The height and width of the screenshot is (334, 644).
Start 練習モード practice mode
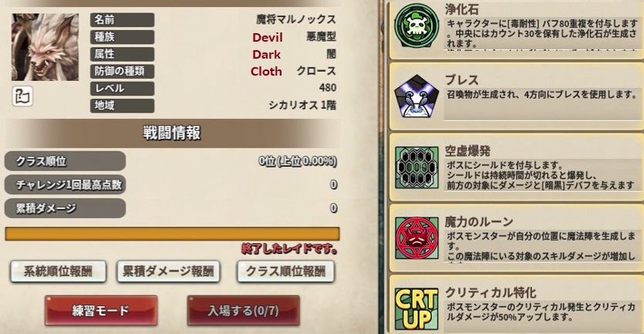pyautogui.click(x=100, y=311)
